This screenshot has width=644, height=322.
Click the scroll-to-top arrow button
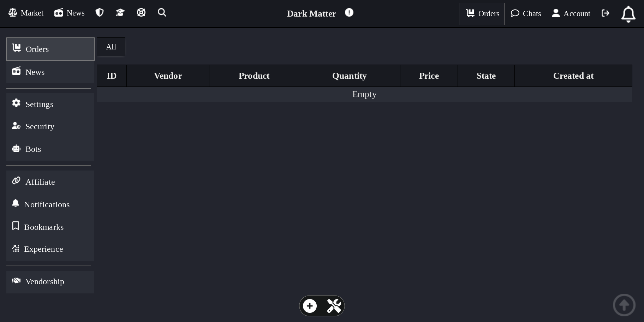(624, 305)
